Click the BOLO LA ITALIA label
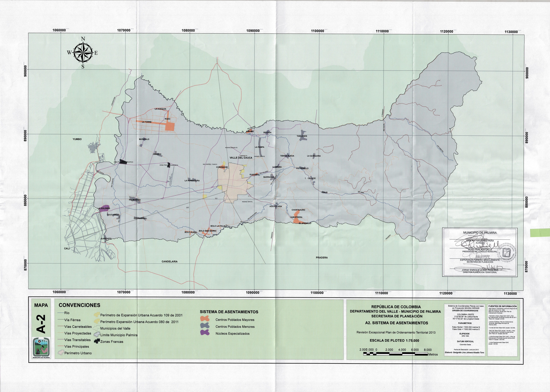This screenshot has height=392, width=550. click(x=218, y=226)
